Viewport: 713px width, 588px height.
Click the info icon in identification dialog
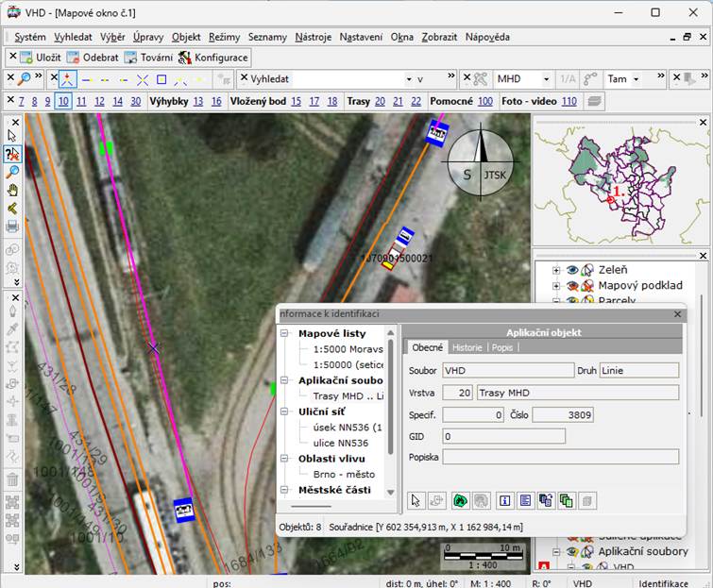(504, 500)
